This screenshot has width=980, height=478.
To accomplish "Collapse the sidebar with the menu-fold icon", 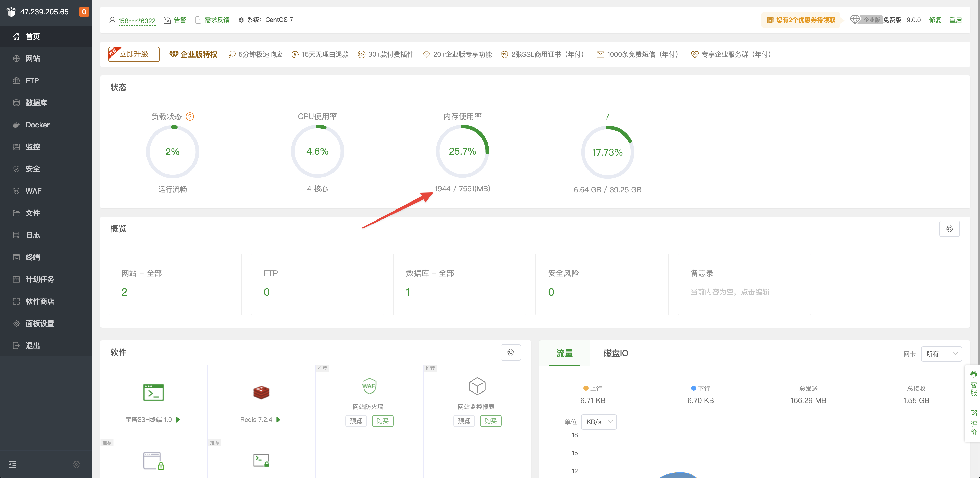I will 13,464.
